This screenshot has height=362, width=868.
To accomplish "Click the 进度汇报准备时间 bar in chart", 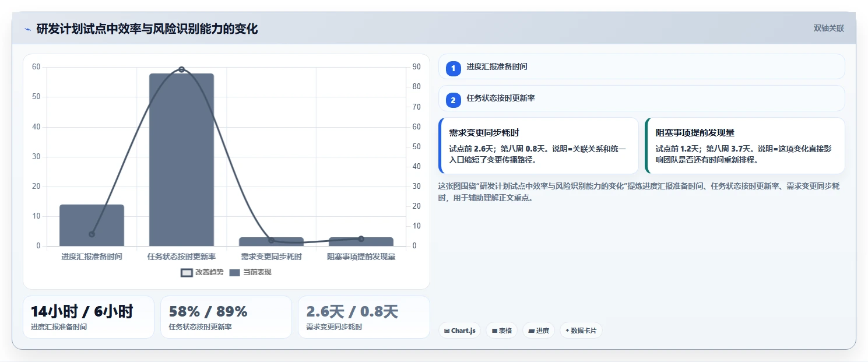I will (x=92, y=225).
